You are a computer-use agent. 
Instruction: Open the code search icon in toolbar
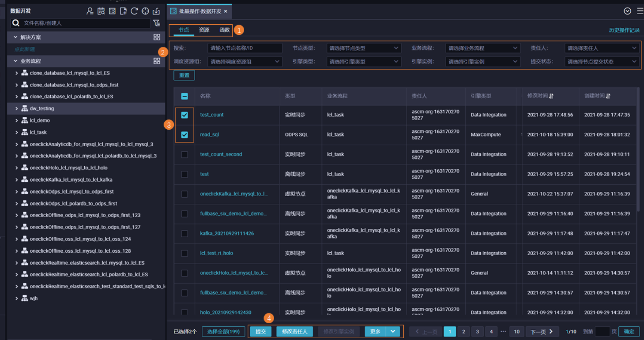click(101, 11)
